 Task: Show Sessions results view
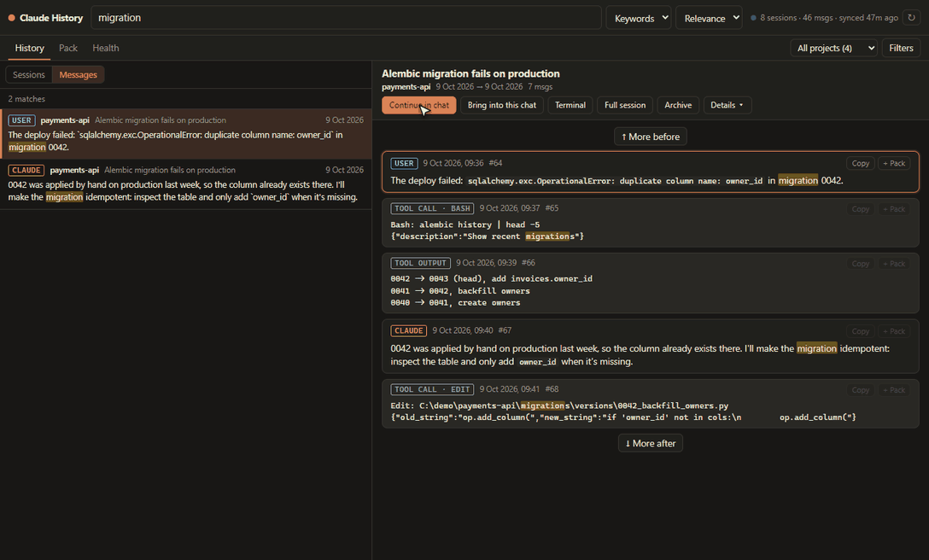coord(29,74)
